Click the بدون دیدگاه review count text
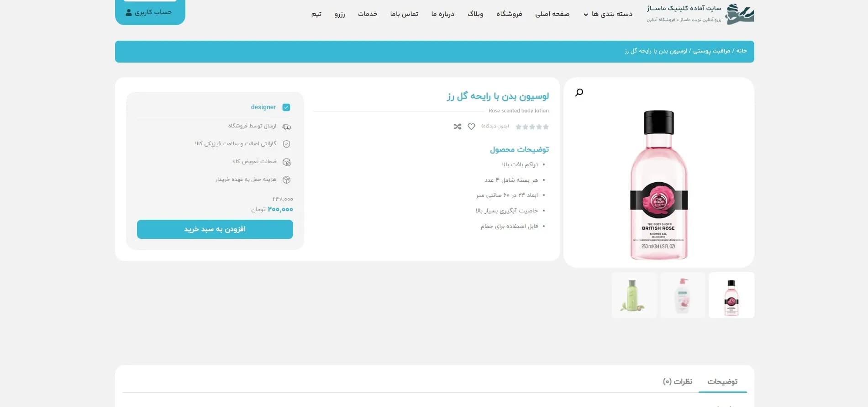The height and width of the screenshot is (407, 868). pos(495,126)
